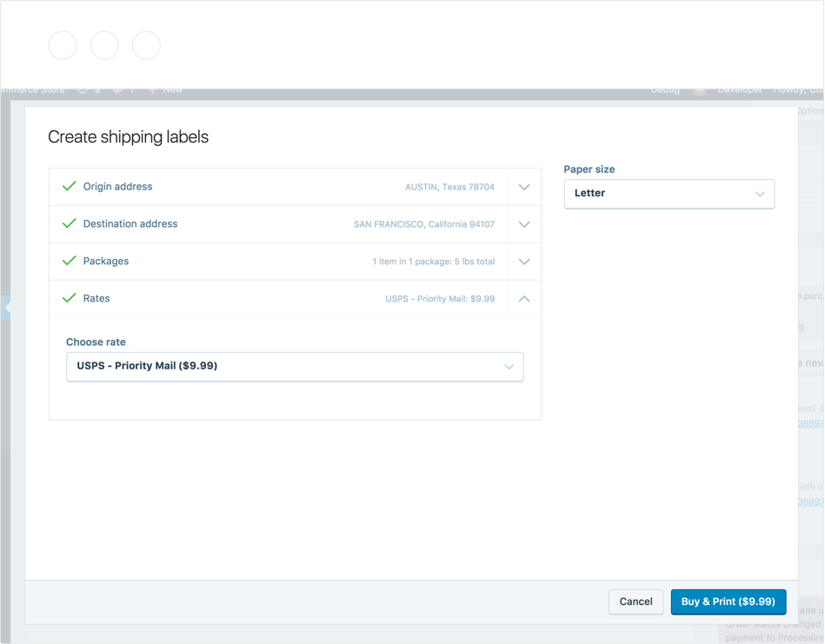This screenshot has height=644, width=825.
Task: Click the Packages green checkmark
Action: coord(70,261)
